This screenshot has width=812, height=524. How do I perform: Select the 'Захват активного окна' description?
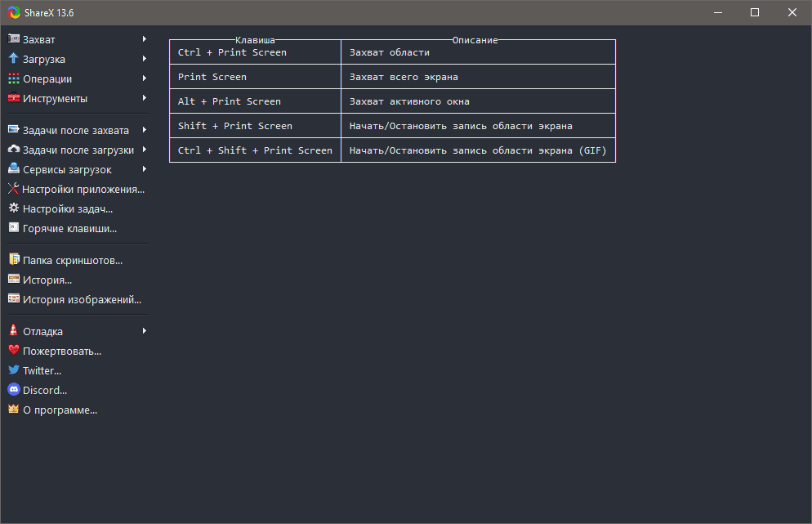(478, 101)
